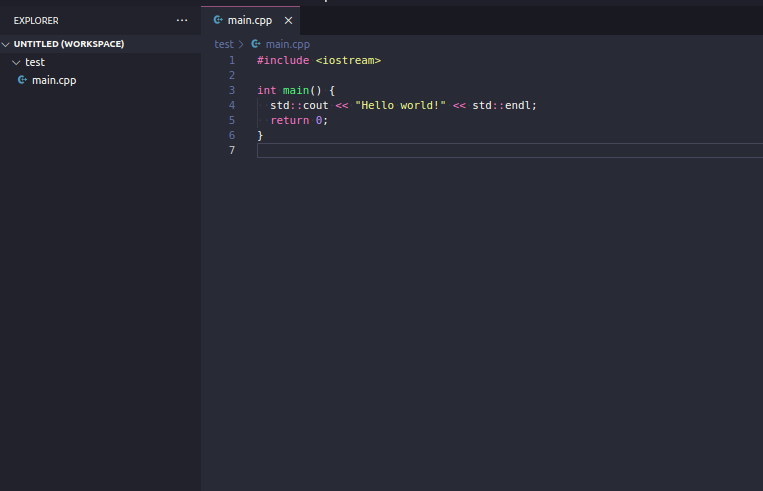Click the <iostream> header text
763x491 pixels.
point(348,60)
